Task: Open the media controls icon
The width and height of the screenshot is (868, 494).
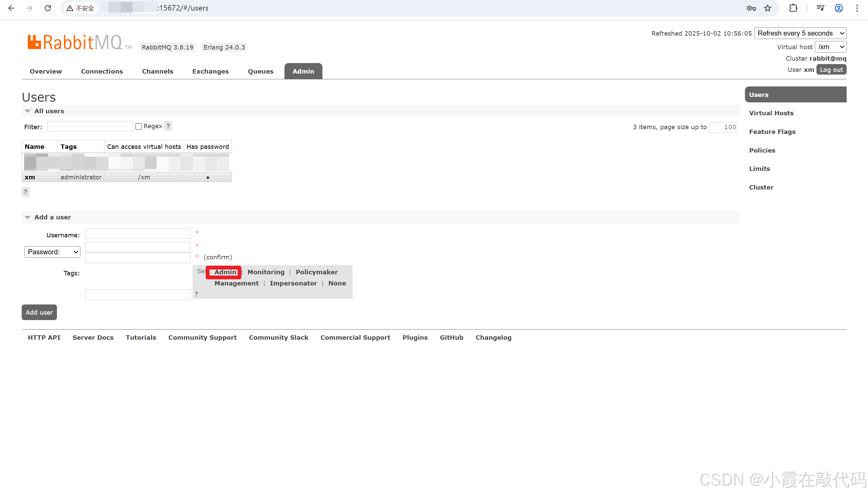Action: 820,8
